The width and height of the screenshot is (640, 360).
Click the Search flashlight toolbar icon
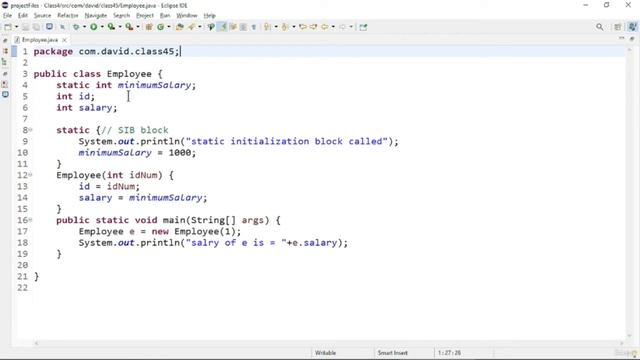[x=191, y=27]
